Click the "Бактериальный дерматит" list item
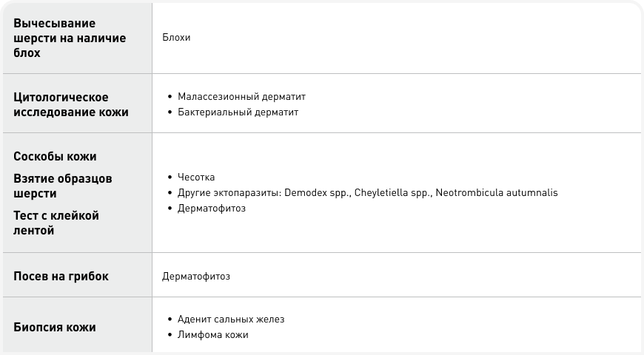This screenshot has width=644, height=355. (238, 112)
